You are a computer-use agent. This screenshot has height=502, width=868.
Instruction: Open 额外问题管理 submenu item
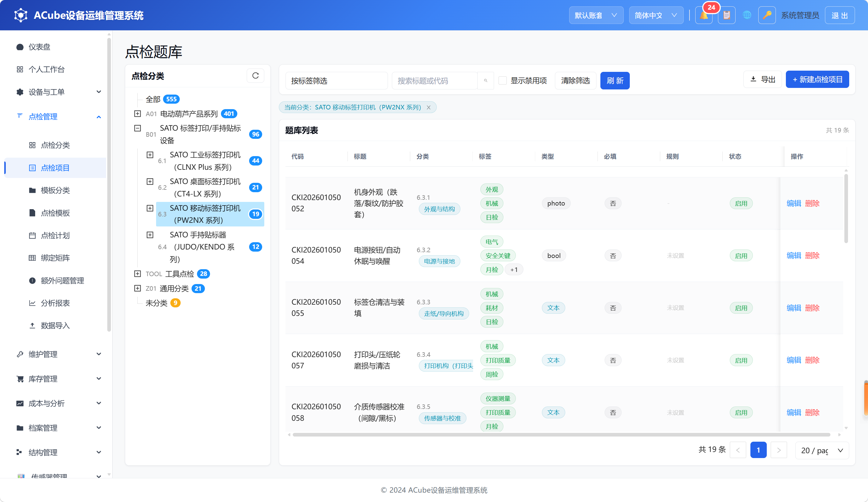click(x=55, y=280)
